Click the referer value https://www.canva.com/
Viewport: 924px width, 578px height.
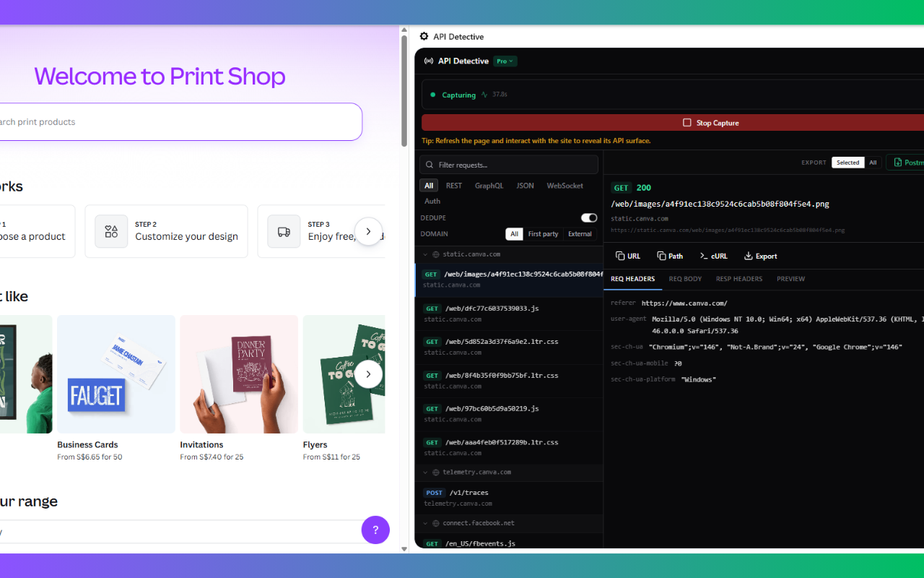click(x=684, y=303)
